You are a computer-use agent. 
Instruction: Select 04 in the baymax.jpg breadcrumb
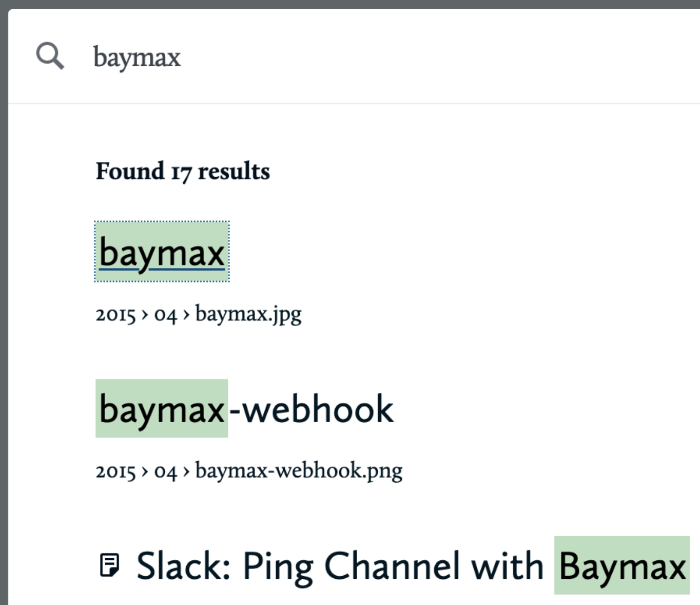165,314
